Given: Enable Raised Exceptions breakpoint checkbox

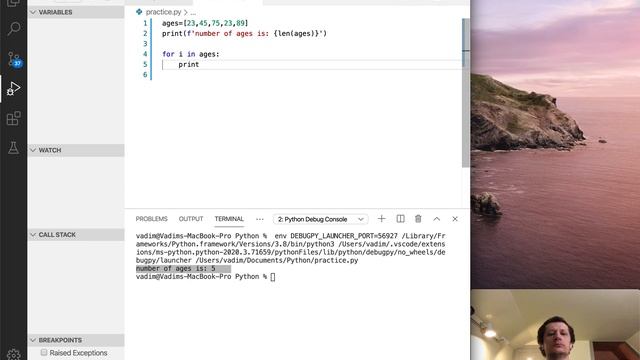Looking at the screenshot, I should click(44, 352).
